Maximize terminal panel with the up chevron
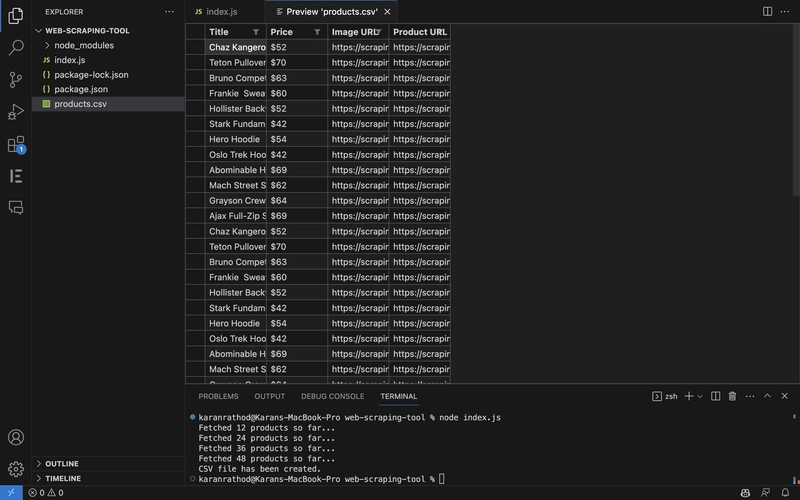 click(767, 397)
